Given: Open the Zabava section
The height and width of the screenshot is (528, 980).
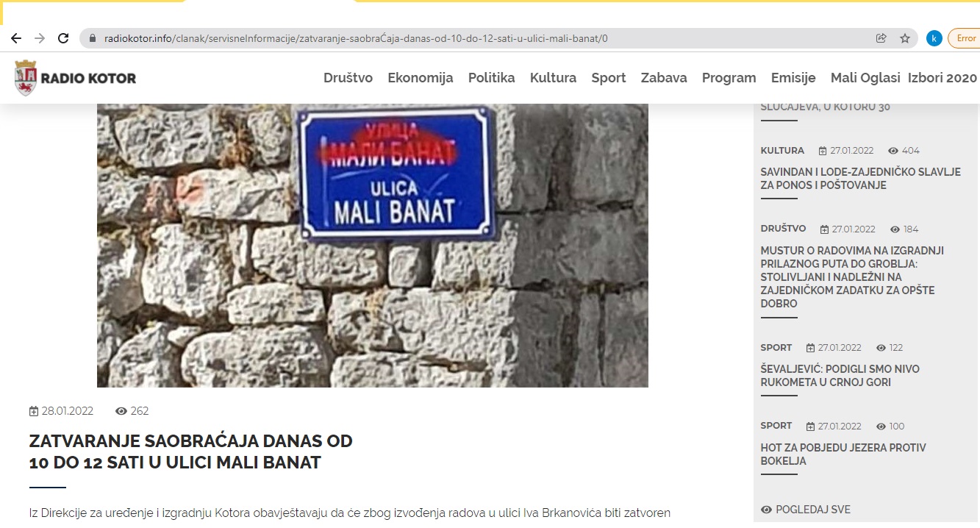Looking at the screenshot, I should click(664, 78).
